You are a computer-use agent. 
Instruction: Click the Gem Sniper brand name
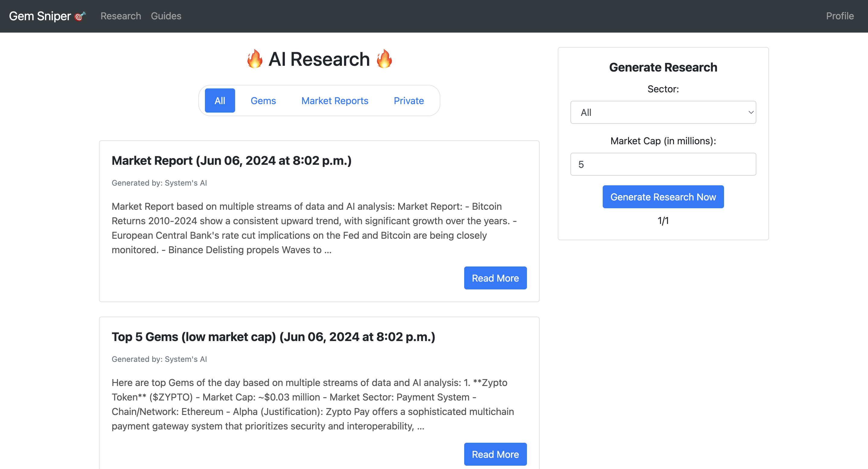pyautogui.click(x=40, y=16)
